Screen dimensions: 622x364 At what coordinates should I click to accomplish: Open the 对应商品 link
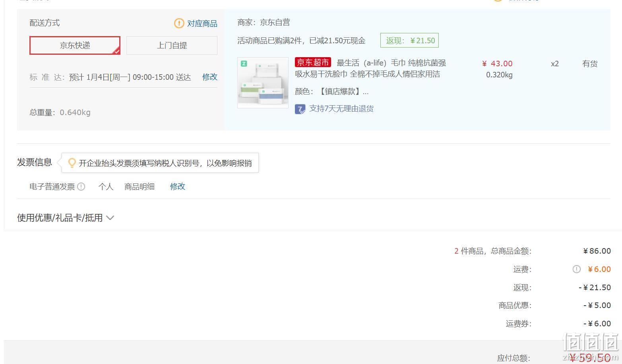point(202,23)
